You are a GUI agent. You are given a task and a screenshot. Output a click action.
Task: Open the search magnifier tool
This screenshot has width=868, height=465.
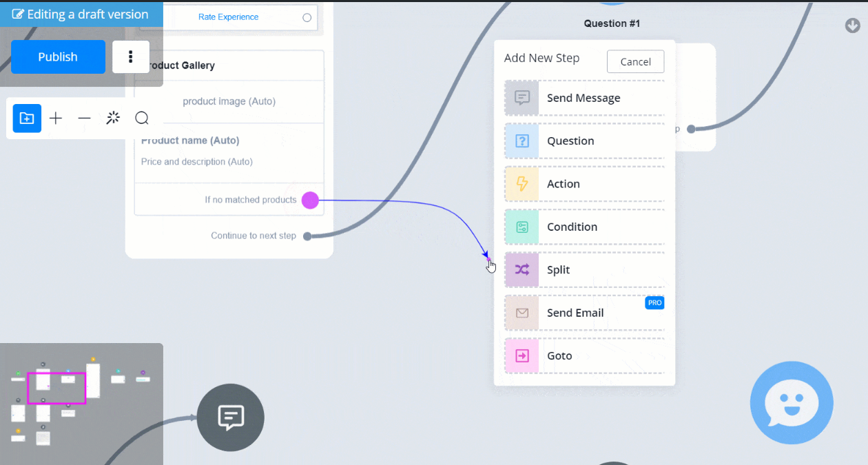tap(142, 118)
